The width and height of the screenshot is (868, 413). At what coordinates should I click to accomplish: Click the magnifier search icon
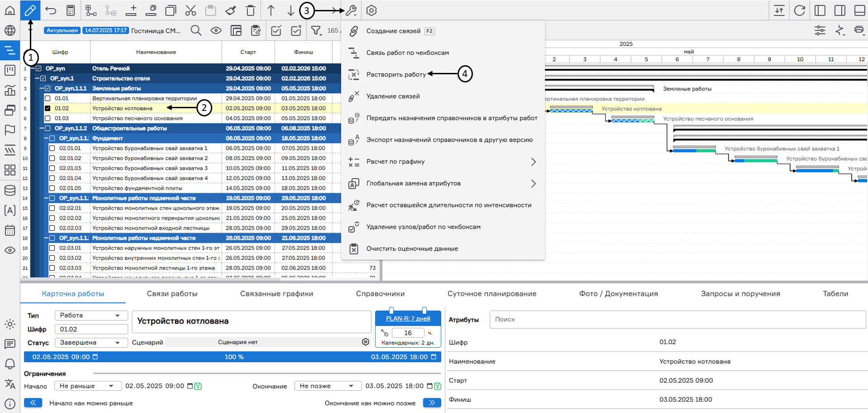(x=196, y=30)
